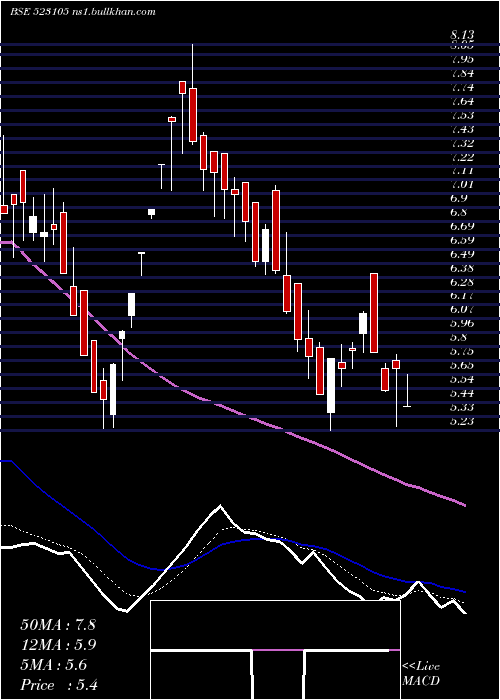Click the 7.11 price axis label
Image resolution: width=500 pixels, height=700 pixels.
pyautogui.click(x=462, y=171)
